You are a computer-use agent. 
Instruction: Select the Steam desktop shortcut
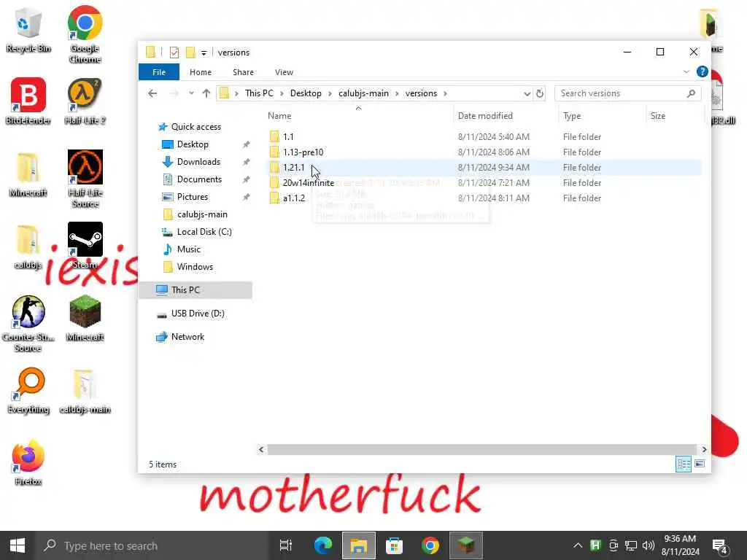point(85,245)
